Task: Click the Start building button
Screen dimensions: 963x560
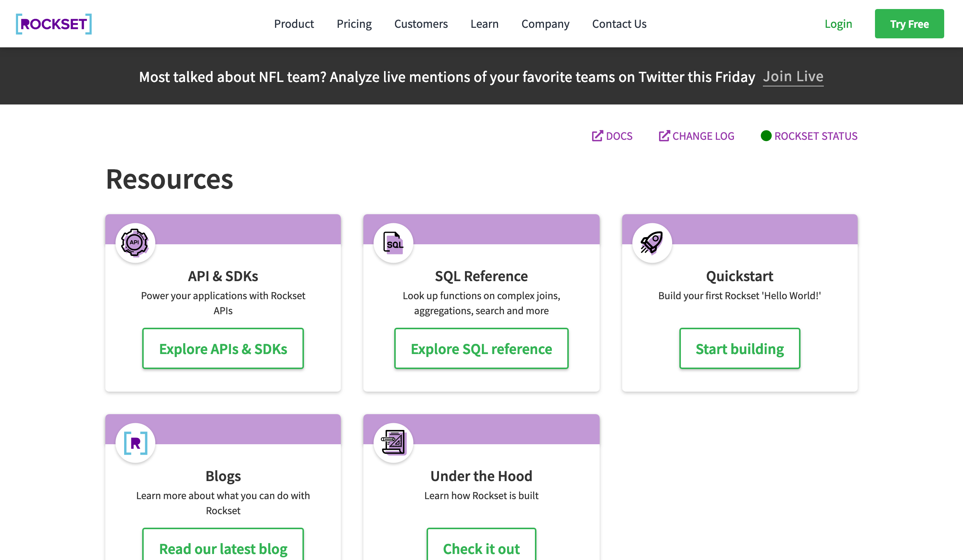Action: (x=740, y=348)
